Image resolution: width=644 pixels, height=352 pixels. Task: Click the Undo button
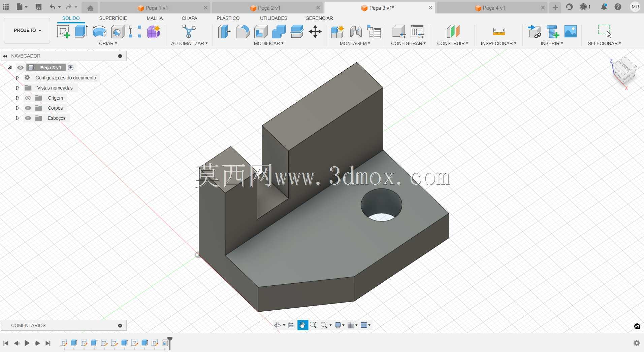(52, 7)
